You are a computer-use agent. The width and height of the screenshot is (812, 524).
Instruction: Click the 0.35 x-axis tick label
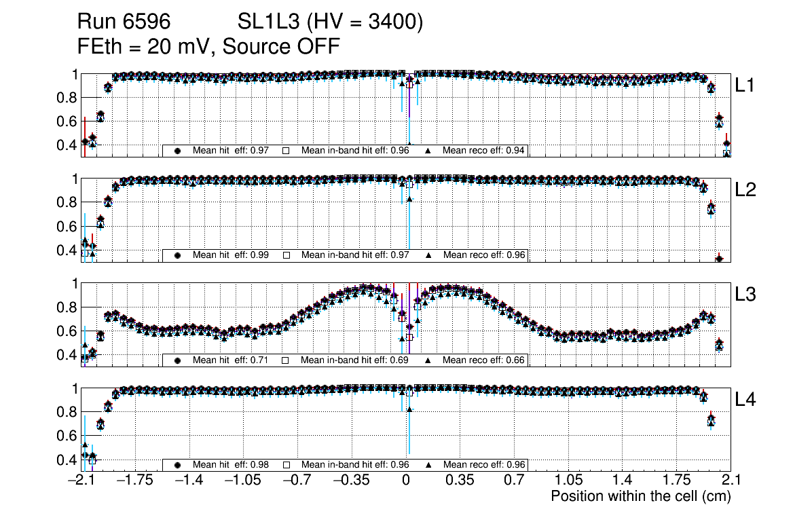pyautogui.click(x=460, y=481)
